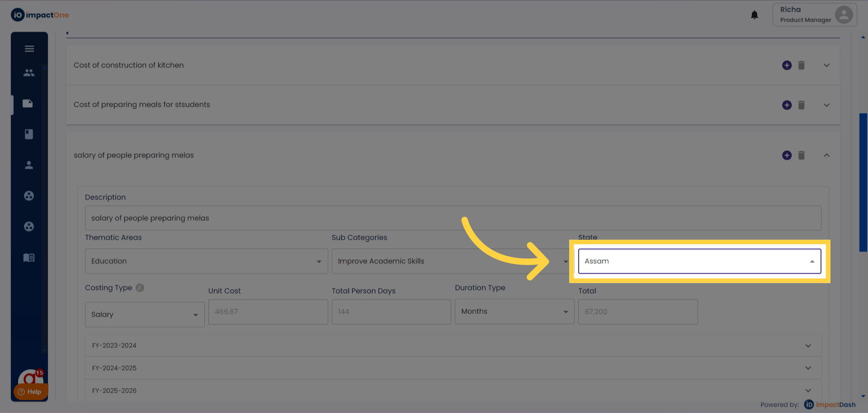Open the hamburger menu in sidebar
Image resolution: width=868 pixels, height=413 pixels.
[x=29, y=49]
